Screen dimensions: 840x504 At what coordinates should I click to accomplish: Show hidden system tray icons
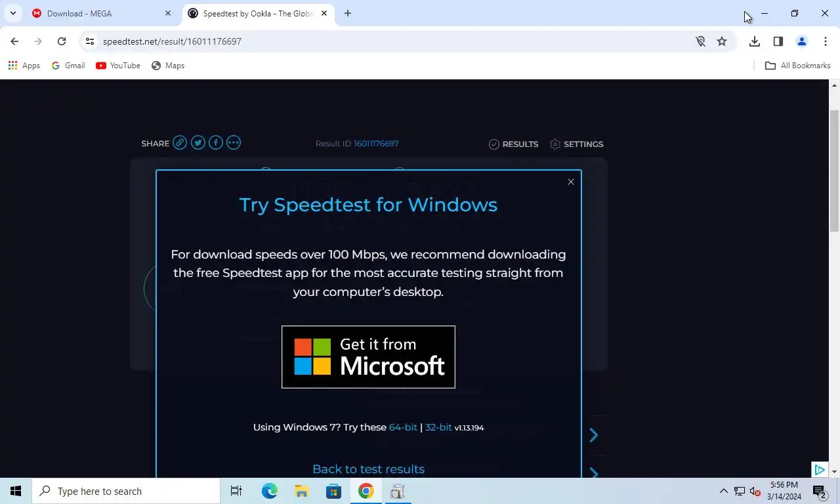click(723, 491)
